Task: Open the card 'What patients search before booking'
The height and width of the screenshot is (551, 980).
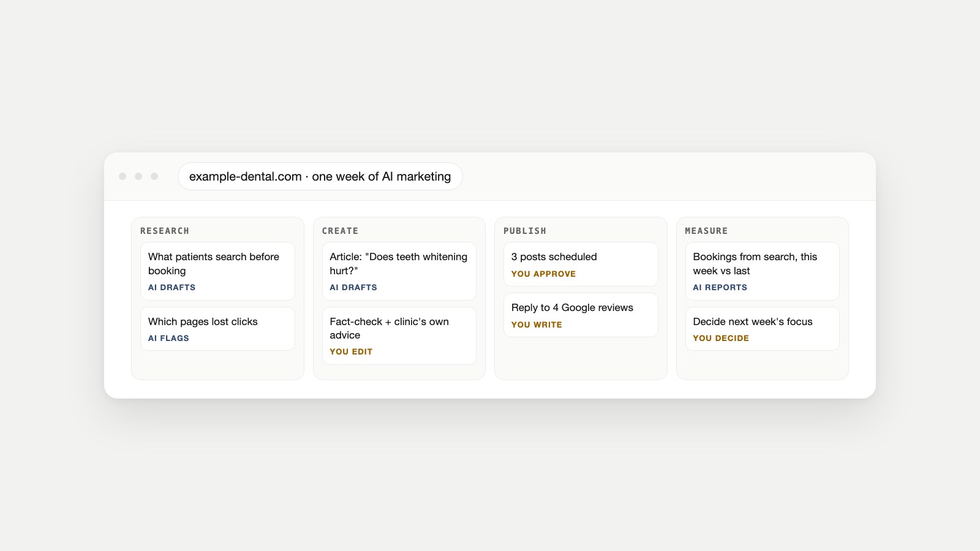Action: pyautogui.click(x=217, y=271)
